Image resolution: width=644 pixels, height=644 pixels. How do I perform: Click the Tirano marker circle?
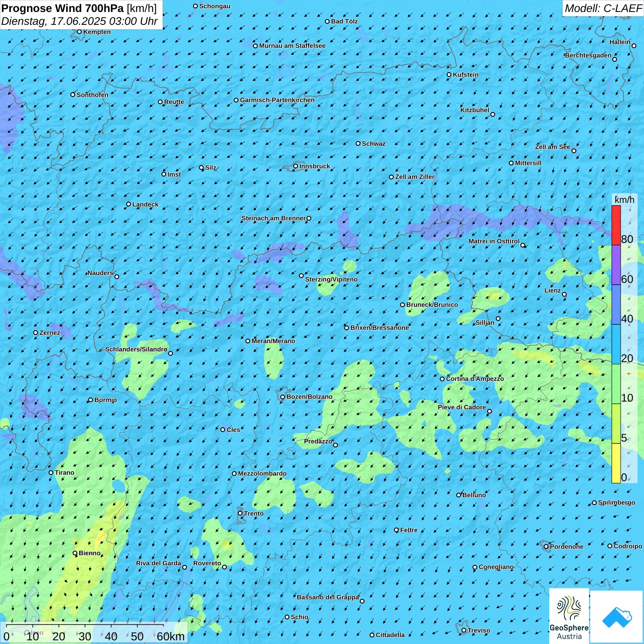51,472
